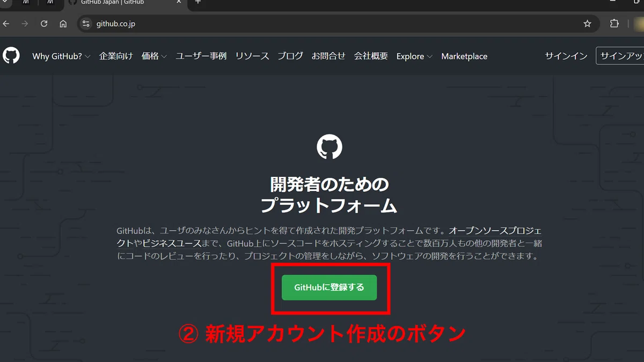Expand the Why GitHub? dropdown
This screenshot has width=644, height=362.
point(61,56)
